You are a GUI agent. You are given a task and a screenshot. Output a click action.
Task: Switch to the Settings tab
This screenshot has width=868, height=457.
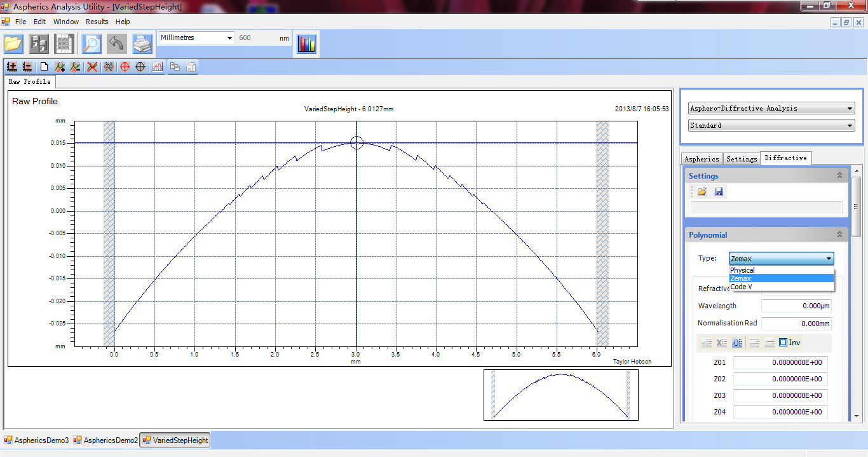(x=742, y=159)
